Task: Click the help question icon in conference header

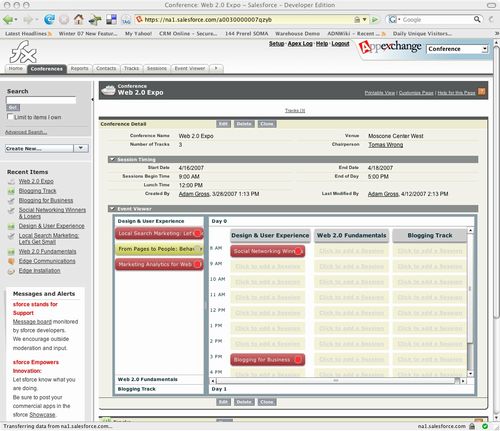Action: (x=481, y=92)
